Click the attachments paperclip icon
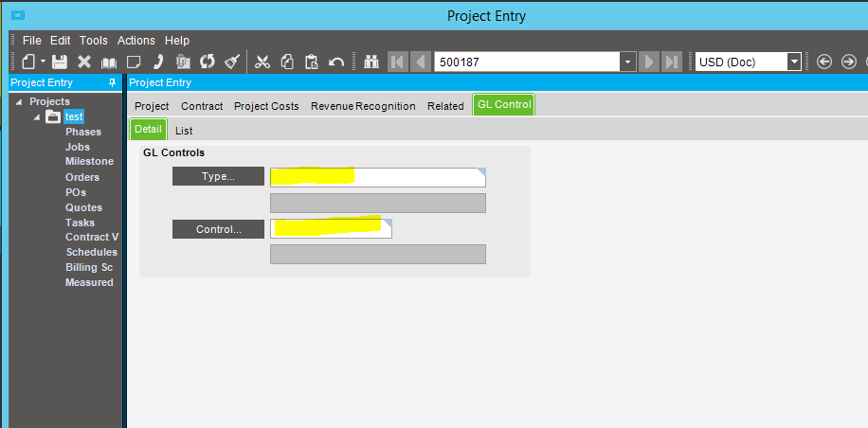This screenshot has height=428, width=868. (183, 62)
